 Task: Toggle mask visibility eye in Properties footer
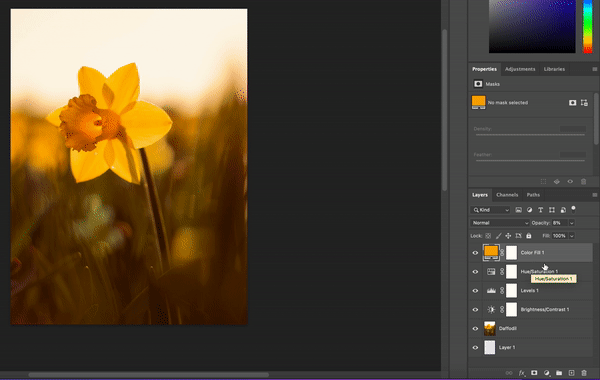(x=570, y=182)
